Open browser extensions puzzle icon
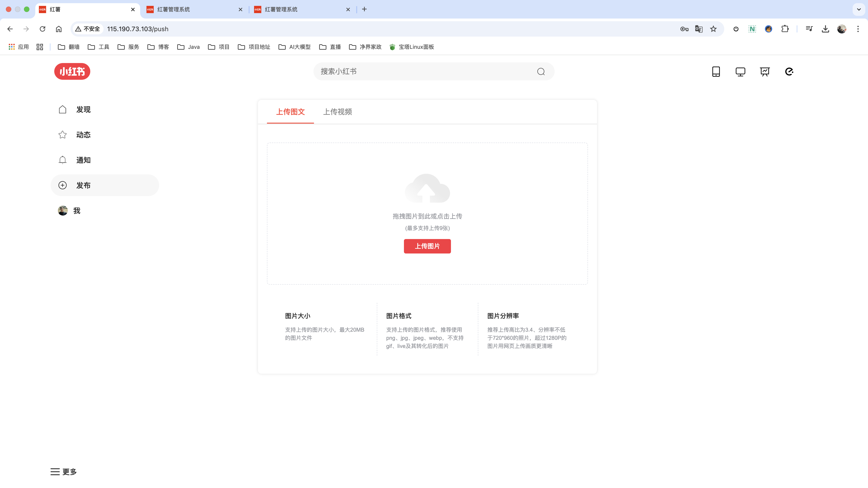The height and width of the screenshot is (488, 868). pyautogui.click(x=785, y=29)
